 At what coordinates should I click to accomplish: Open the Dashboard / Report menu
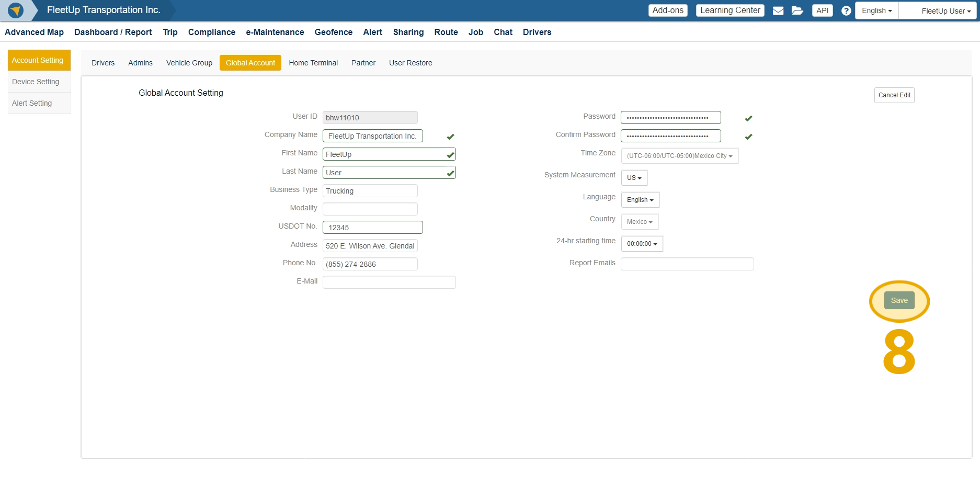click(x=113, y=32)
